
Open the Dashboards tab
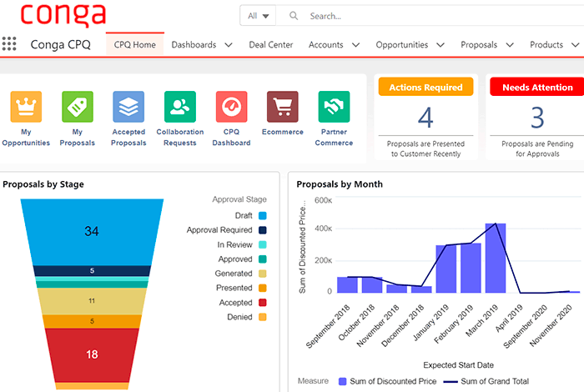[x=194, y=45]
